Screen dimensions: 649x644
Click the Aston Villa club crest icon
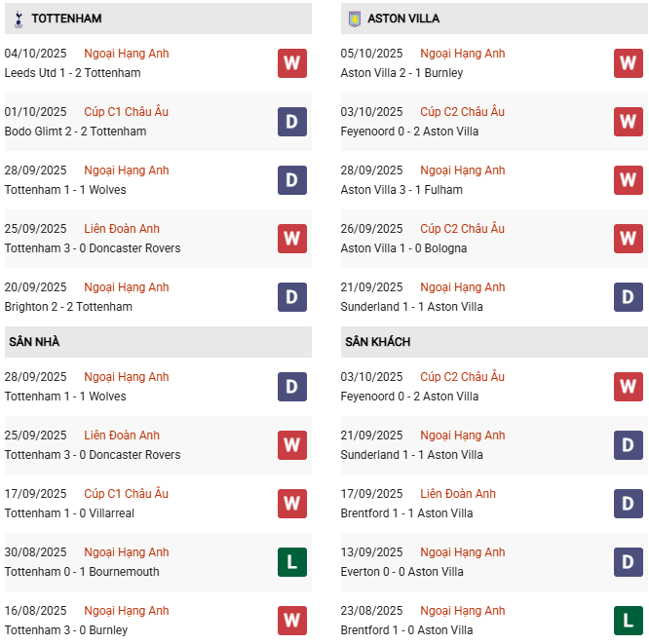pos(354,19)
